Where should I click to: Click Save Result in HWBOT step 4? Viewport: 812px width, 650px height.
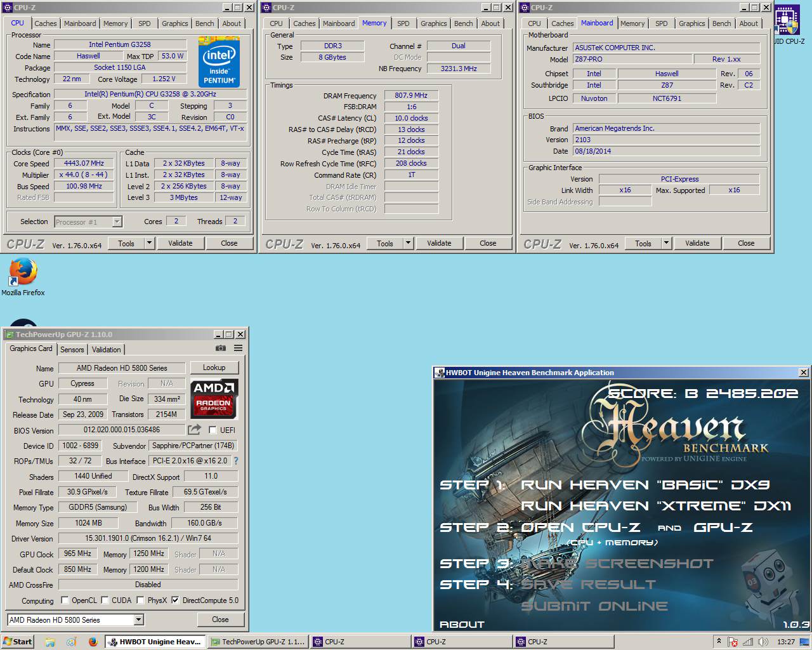click(588, 585)
